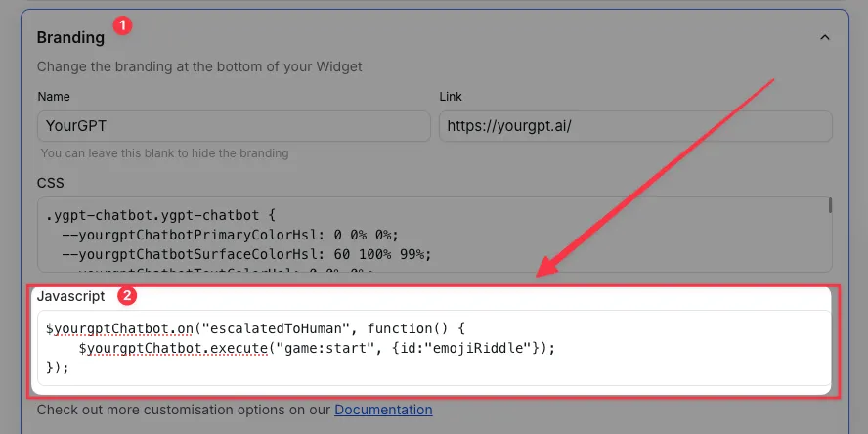Viewport: 868px width, 434px height.
Task: Click the red badge numbered 2
Action: 125,294
